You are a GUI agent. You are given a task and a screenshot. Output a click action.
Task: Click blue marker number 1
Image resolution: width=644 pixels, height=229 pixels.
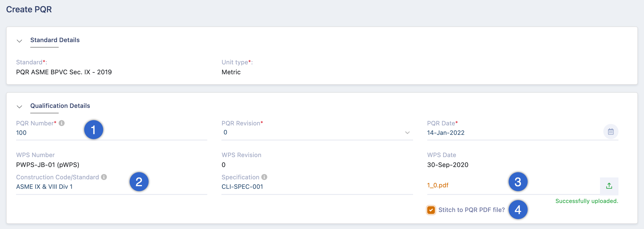coord(93,130)
